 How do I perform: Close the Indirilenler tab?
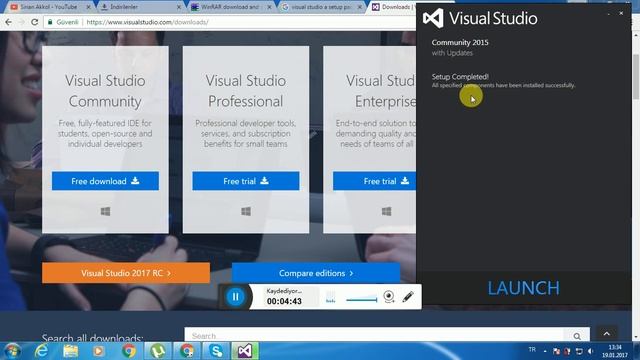point(178,7)
